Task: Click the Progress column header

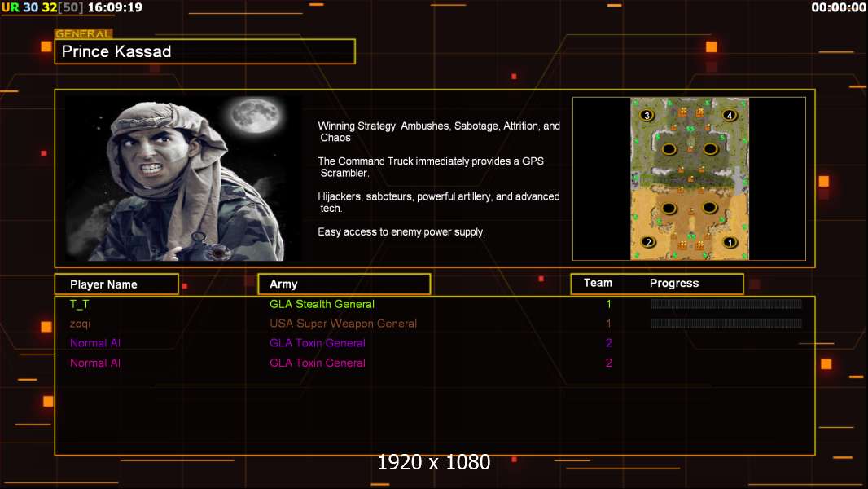Action: click(x=673, y=283)
